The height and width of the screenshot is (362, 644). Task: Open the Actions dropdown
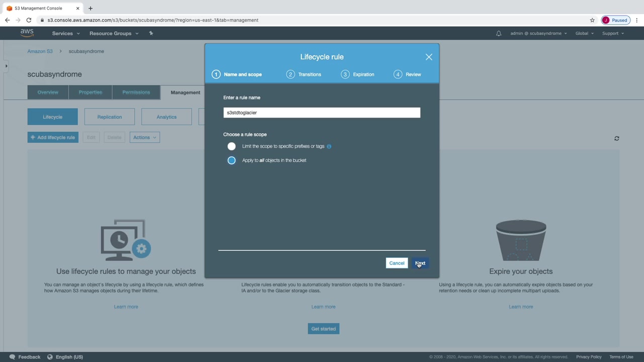coord(145,137)
